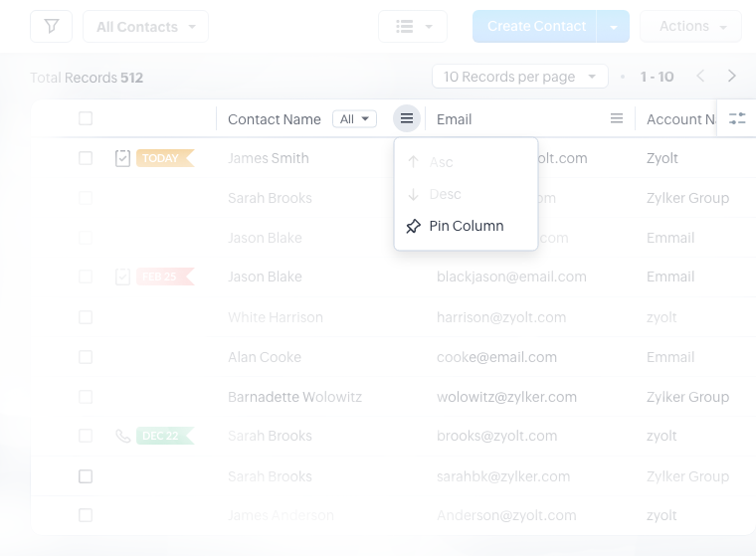The height and width of the screenshot is (556, 756).
Task: Expand the All Contacts view dropdown
Action: click(145, 27)
